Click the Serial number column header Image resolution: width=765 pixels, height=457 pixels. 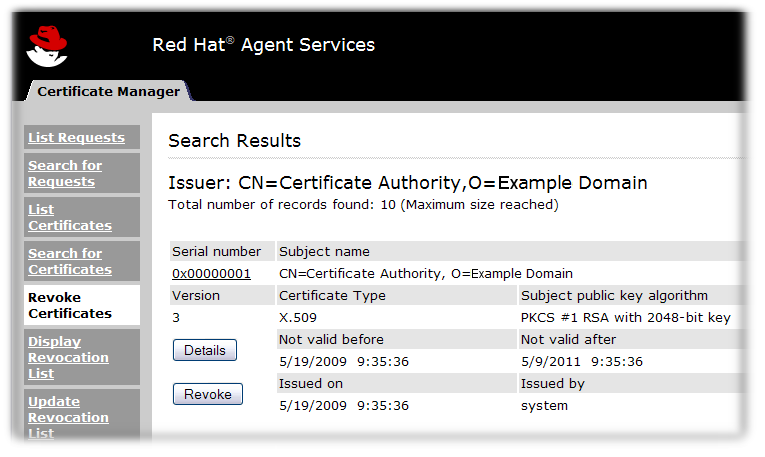216,252
